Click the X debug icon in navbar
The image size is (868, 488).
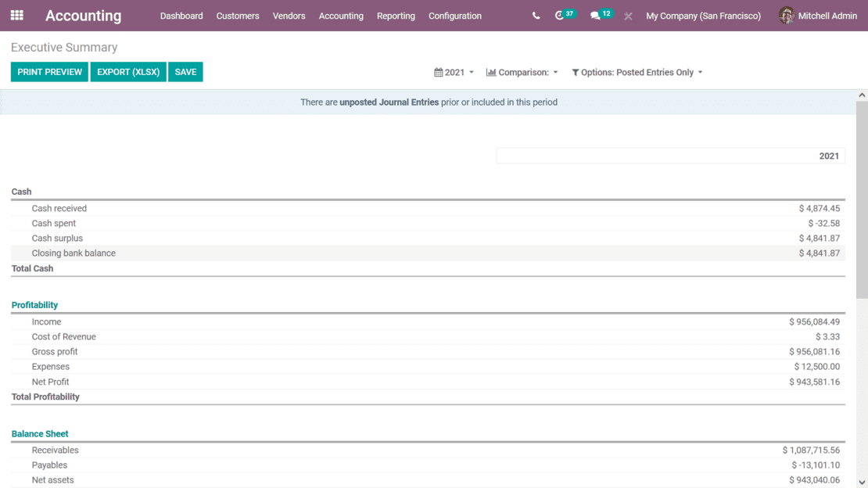tap(628, 16)
